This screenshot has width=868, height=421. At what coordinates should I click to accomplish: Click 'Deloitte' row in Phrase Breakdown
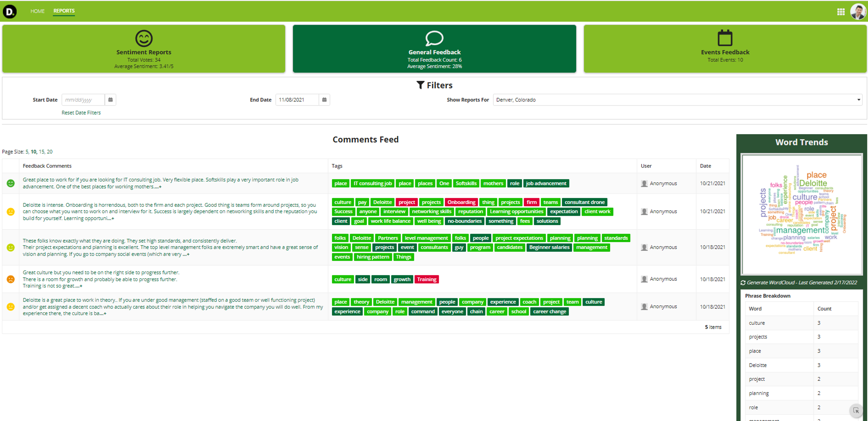click(801, 365)
